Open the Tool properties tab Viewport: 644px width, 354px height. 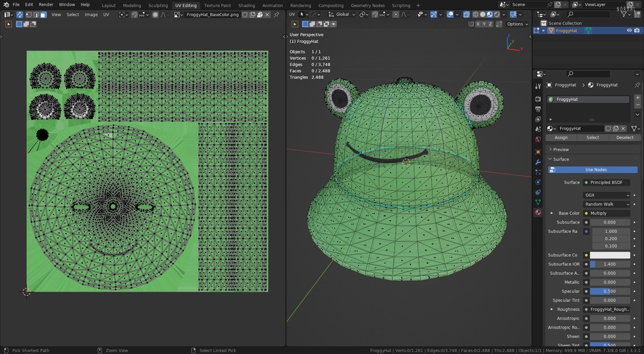538,86
